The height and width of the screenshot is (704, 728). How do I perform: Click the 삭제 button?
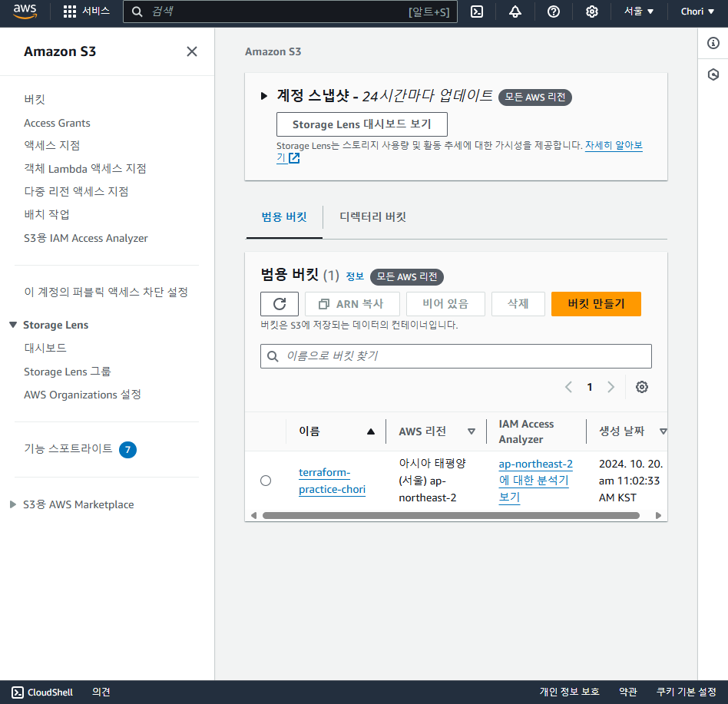(518, 304)
